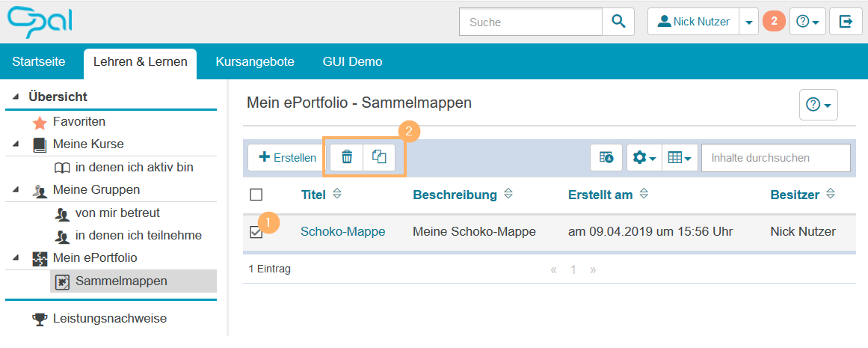Click the copy portfolio icon
Screen dimensions: 868x348
coord(379,157)
